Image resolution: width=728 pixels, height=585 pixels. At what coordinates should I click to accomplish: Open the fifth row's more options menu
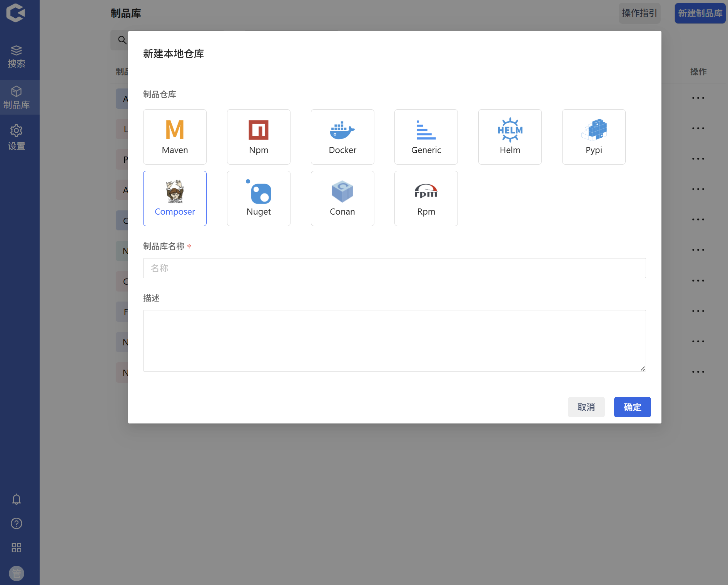point(698,220)
